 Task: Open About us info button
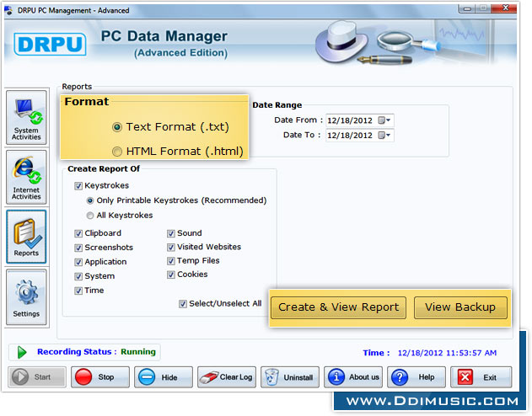(353, 377)
